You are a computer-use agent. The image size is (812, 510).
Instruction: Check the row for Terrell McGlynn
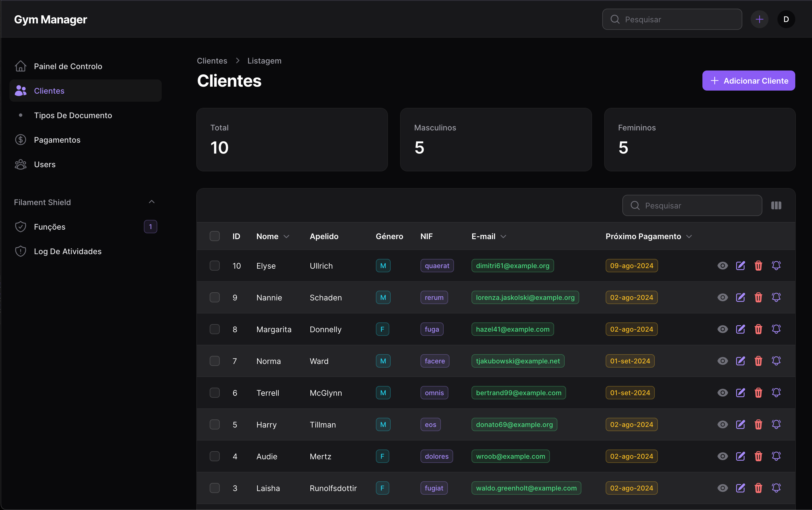pos(214,393)
